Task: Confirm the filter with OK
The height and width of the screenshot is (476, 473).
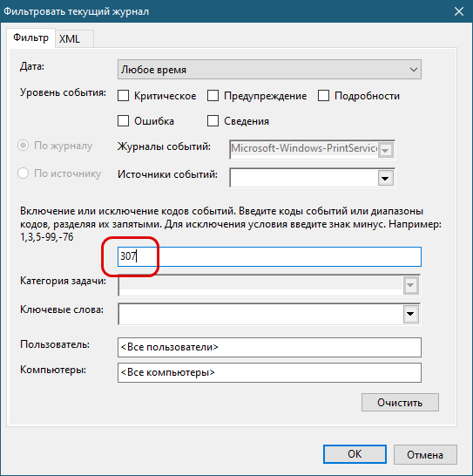Action: coord(355,454)
